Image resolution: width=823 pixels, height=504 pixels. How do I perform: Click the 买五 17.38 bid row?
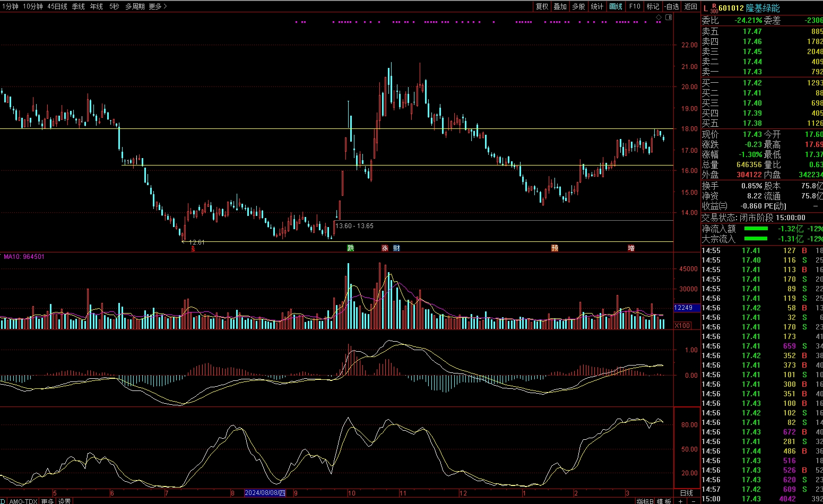(762, 123)
